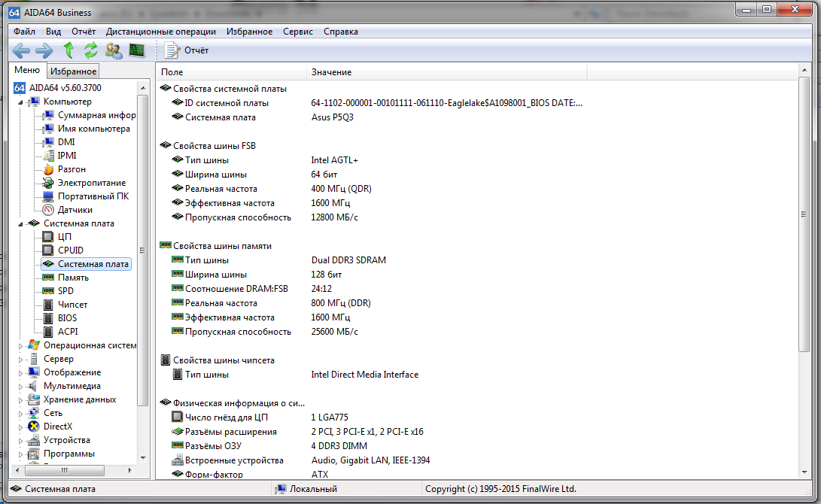821x504 pixels.
Task: Click the main panel vertical scrollbar
Action: click(804, 214)
